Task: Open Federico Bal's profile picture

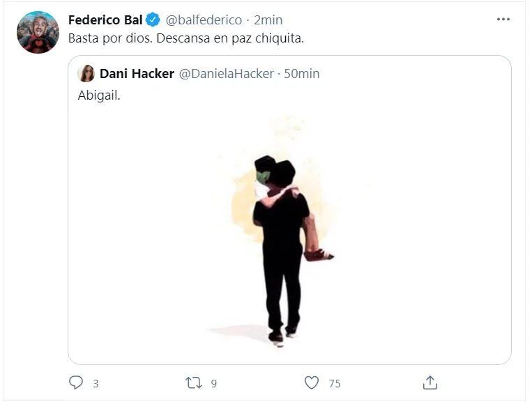Action: (38, 32)
